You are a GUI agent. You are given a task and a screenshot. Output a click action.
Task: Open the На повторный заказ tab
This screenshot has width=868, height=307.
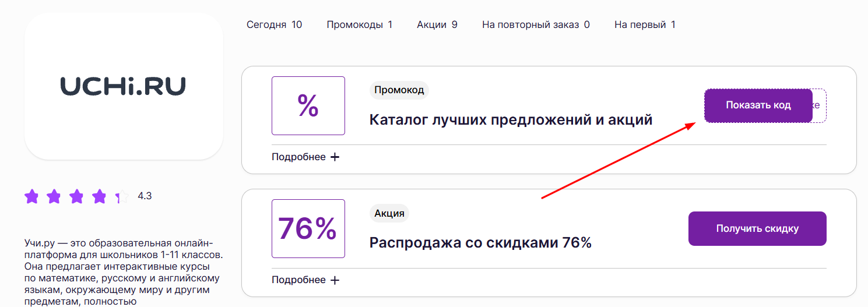[536, 24]
